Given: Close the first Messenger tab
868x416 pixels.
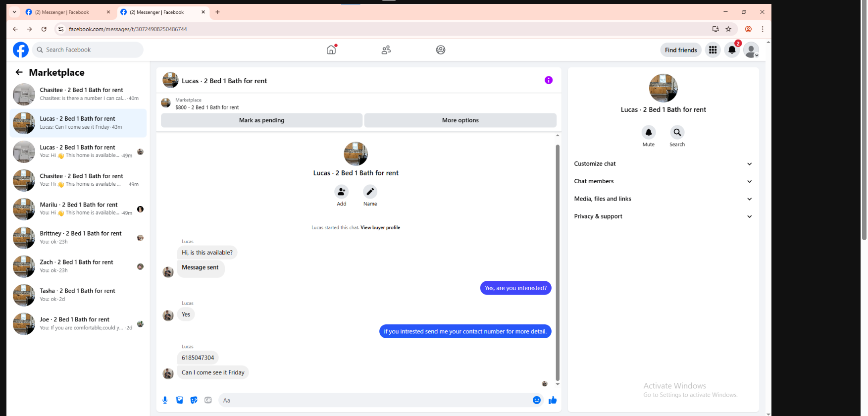Looking at the screenshot, I should click(108, 12).
